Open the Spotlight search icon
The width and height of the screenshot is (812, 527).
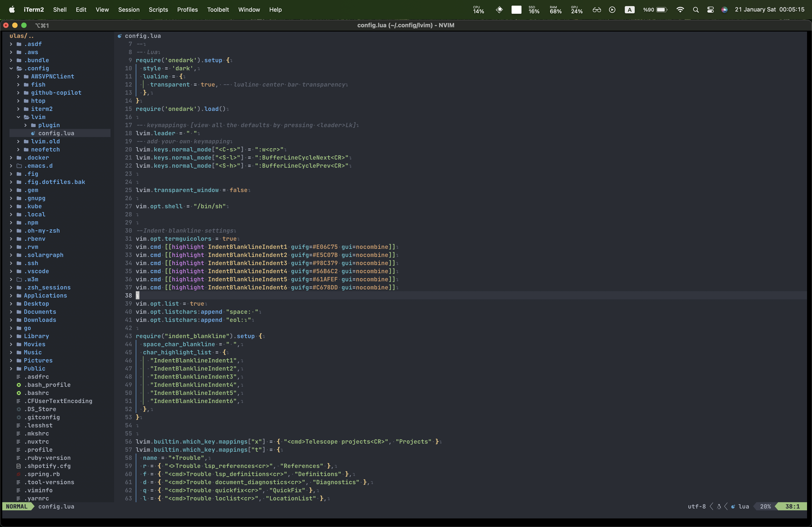tap(696, 9)
